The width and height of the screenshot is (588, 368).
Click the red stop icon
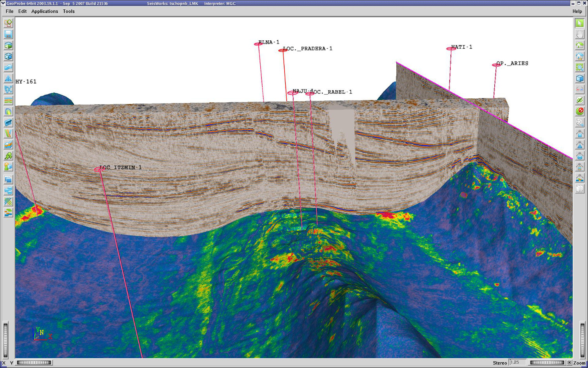(579, 111)
